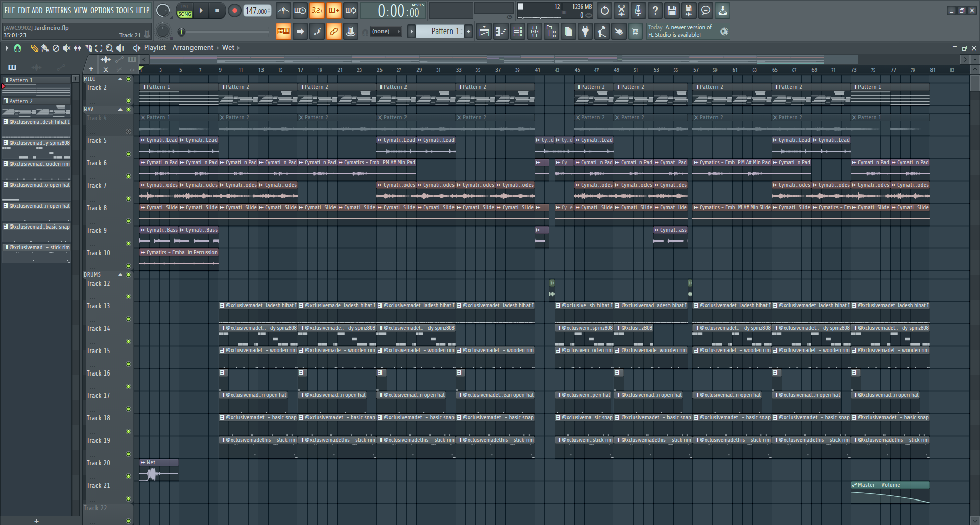
Task: Toggle auto-scrolling arrow icon
Action: (x=300, y=32)
